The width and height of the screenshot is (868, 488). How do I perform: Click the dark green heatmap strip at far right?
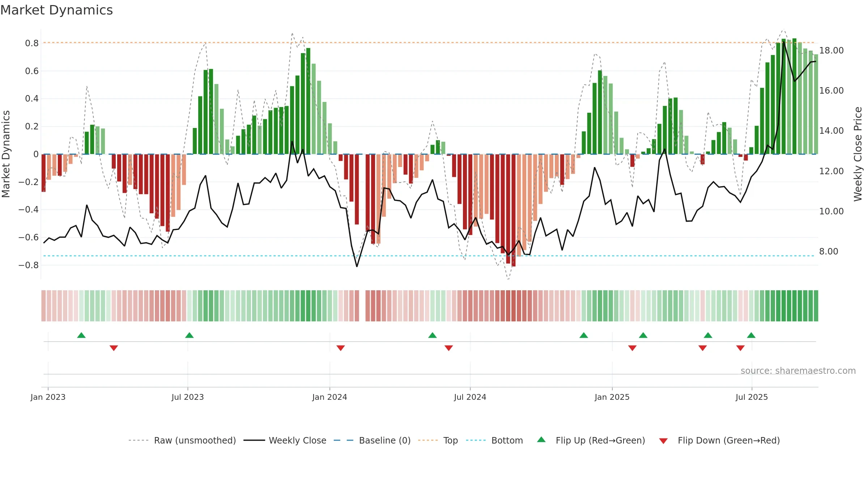816,306
